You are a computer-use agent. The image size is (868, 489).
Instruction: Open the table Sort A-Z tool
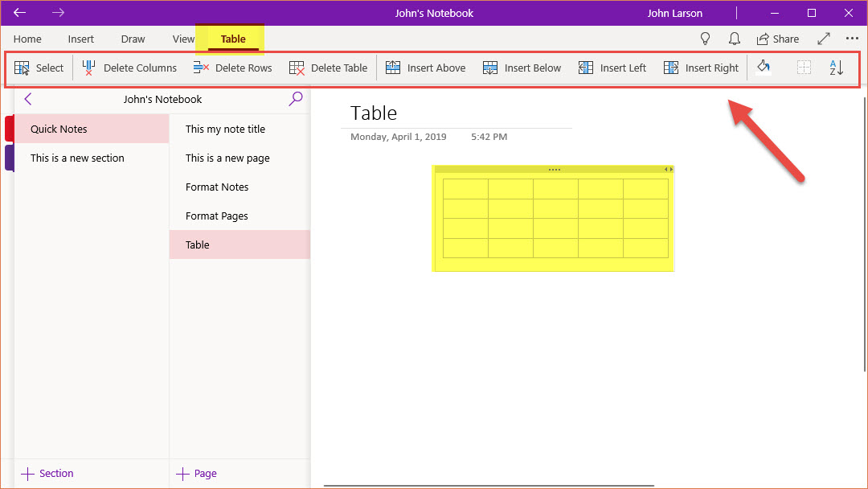coord(837,68)
